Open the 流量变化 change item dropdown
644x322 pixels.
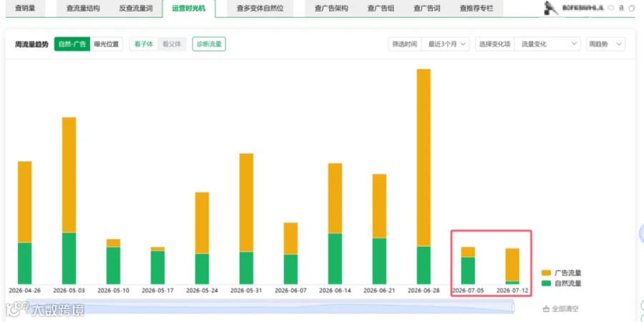coord(547,44)
